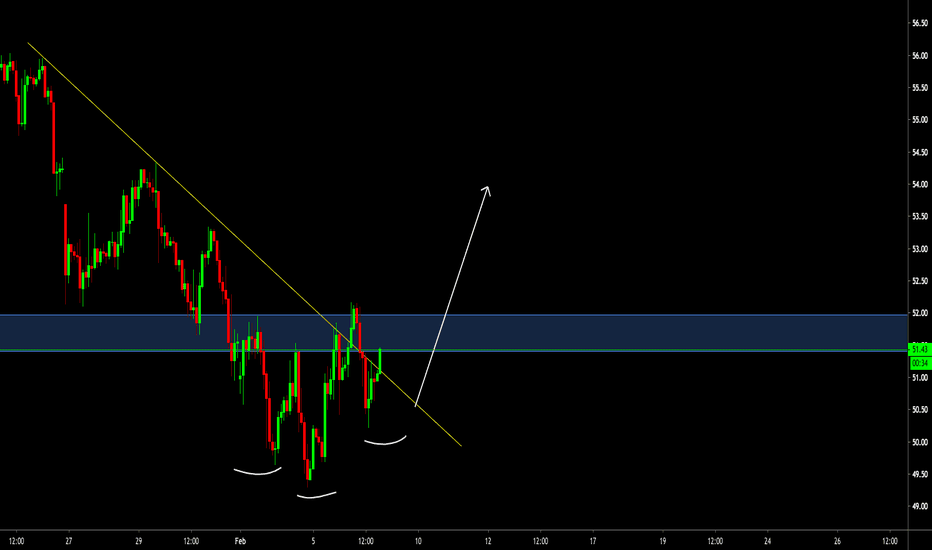This screenshot has width=932, height=550.
Task: Click the 56.50 price axis label
Action: point(920,23)
